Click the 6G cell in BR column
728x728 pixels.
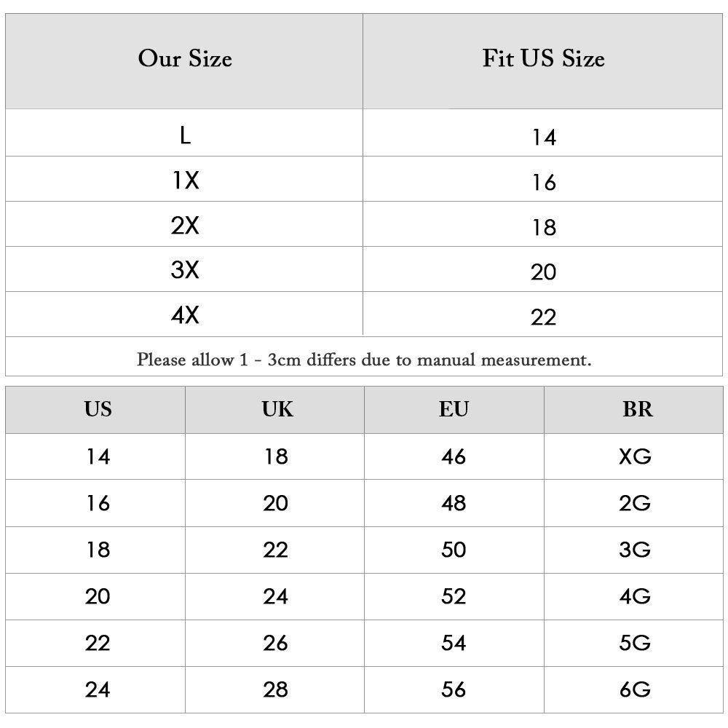635,689
